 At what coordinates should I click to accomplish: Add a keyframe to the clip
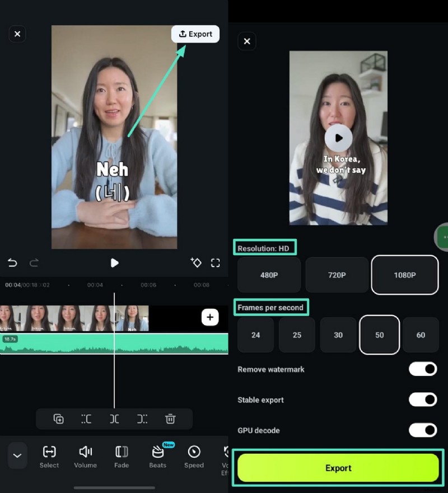[x=196, y=263]
